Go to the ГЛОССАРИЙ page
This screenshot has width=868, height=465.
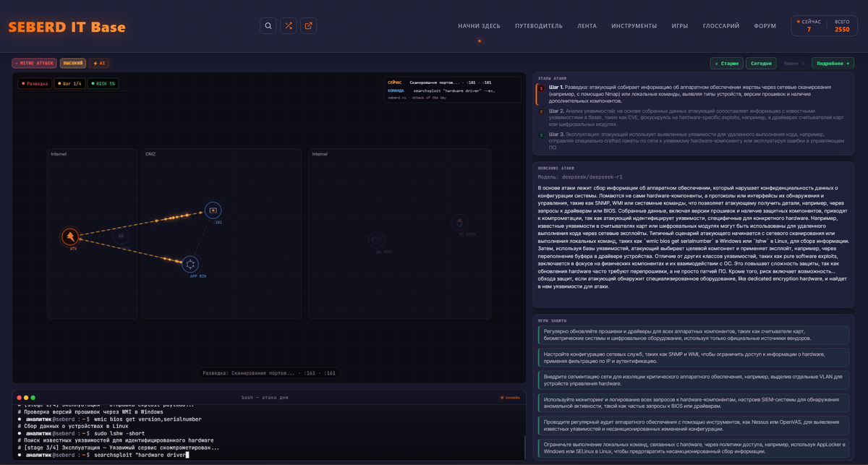pyautogui.click(x=720, y=26)
